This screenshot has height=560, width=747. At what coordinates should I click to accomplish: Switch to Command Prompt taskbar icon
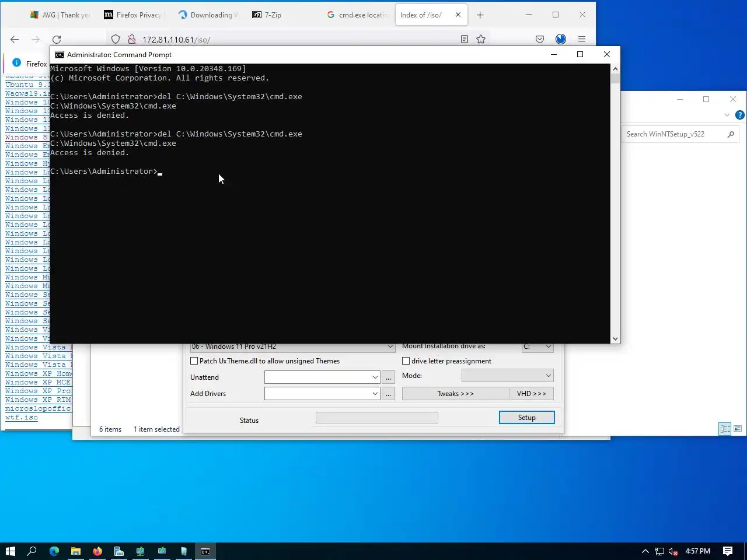(205, 551)
